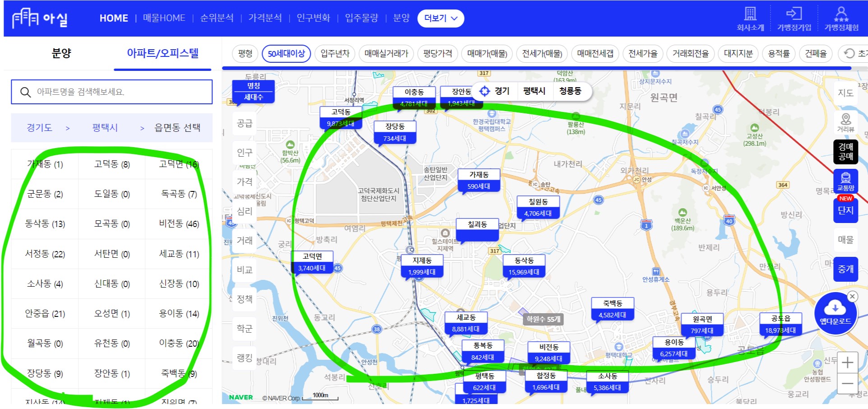Select 고덕면 (16) in list

[179, 164]
